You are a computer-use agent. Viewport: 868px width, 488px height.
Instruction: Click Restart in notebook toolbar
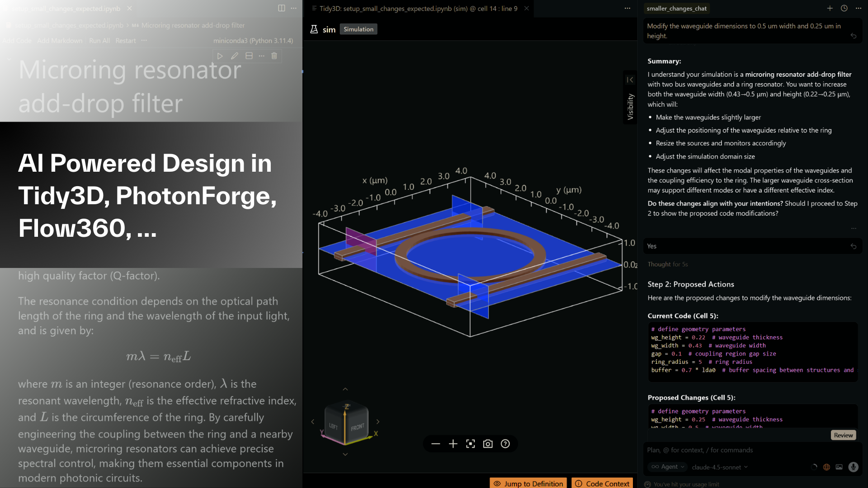pyautogui.click(x=126, y=41)
